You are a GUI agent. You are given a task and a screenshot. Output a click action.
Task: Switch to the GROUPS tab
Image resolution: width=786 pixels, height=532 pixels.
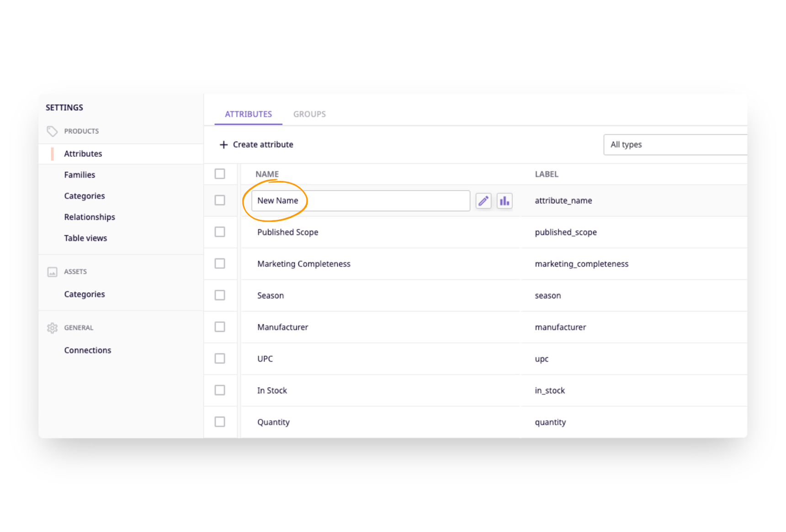pyautogui.click(x=309, y=114)
